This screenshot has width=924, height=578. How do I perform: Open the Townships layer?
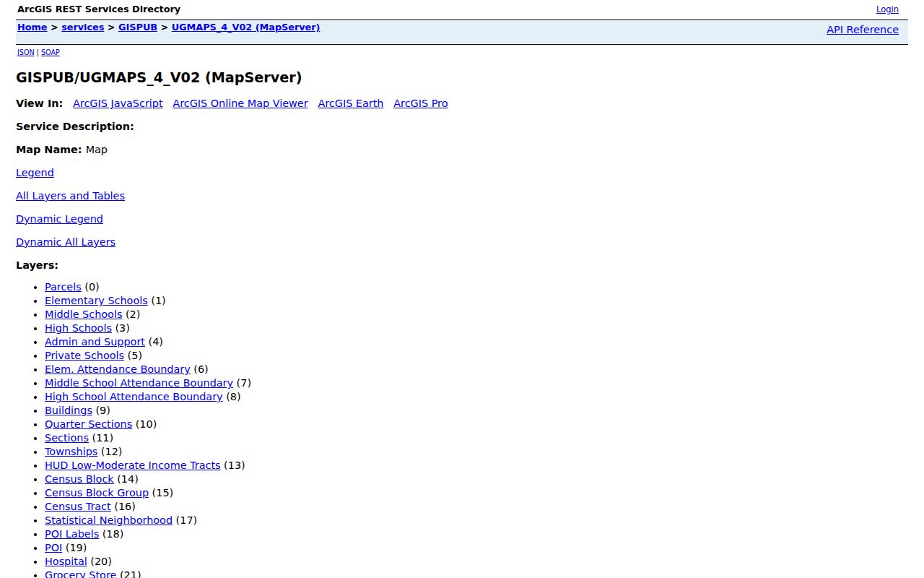tap(71, 452)
